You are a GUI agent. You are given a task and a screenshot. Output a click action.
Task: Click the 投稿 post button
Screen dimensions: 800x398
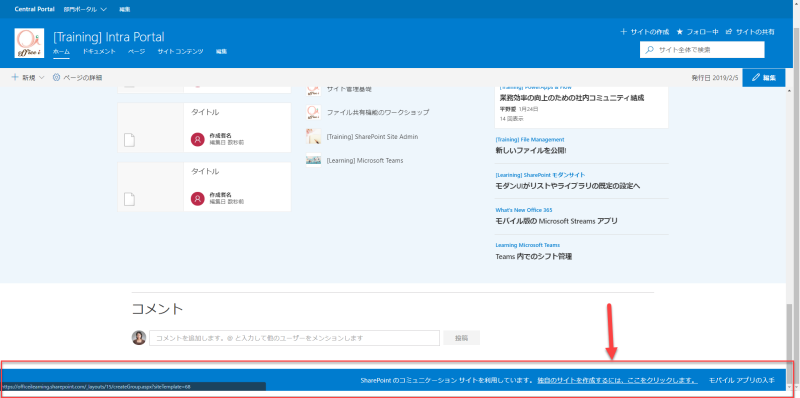pyautogui.click(x=461, y=338)
